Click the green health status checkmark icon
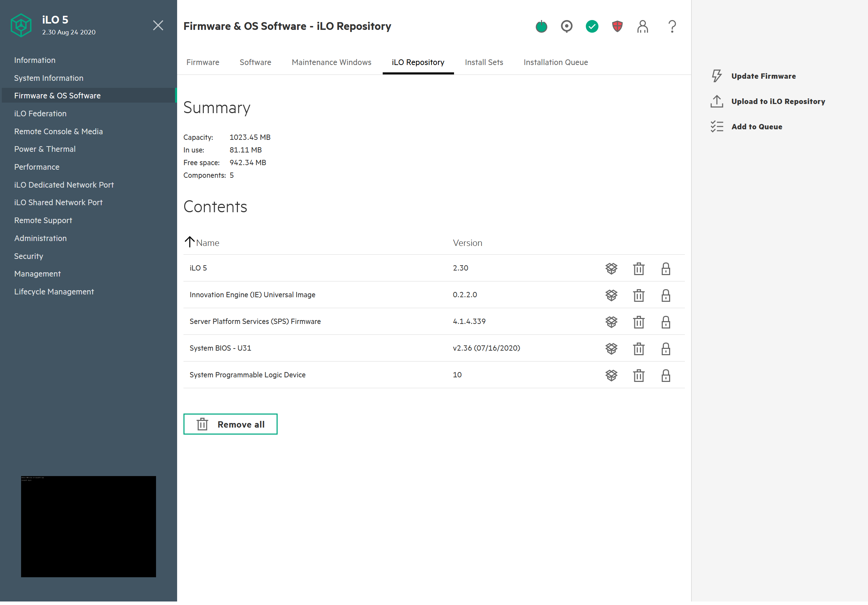 tap(592, 26)
